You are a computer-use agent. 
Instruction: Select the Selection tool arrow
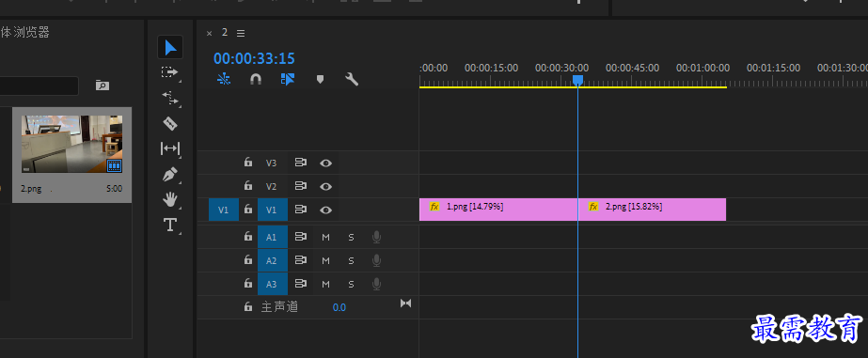click(x=170, y=48)
